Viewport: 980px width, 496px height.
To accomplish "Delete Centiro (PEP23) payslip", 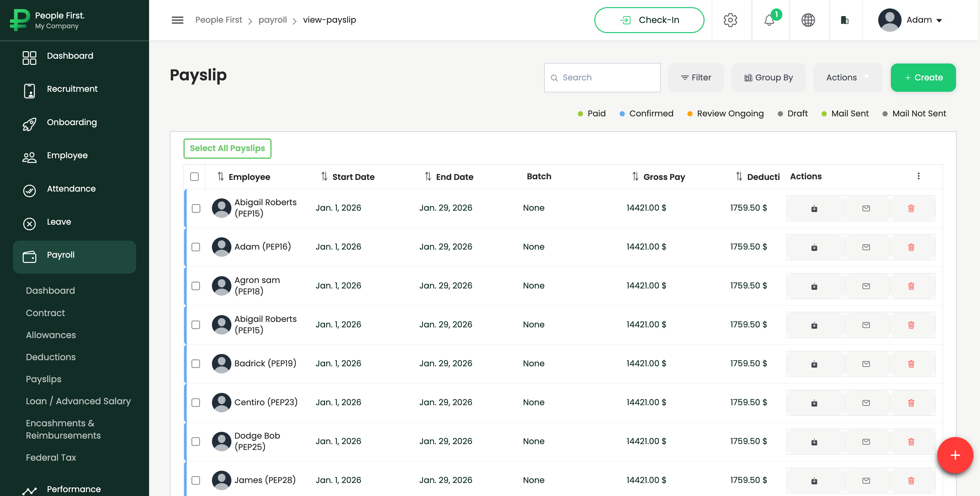I will 911,403.
